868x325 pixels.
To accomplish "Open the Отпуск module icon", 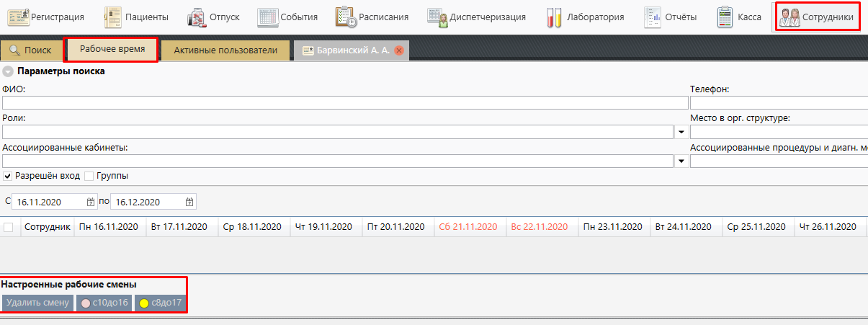I will pos(197,17).
